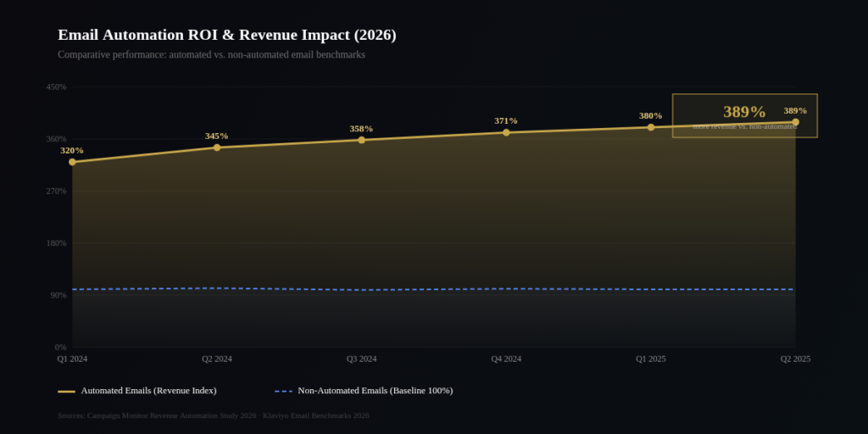The image size is (868, 434).
Task: Click the 380% value label
Action: [x=650, y=115]
